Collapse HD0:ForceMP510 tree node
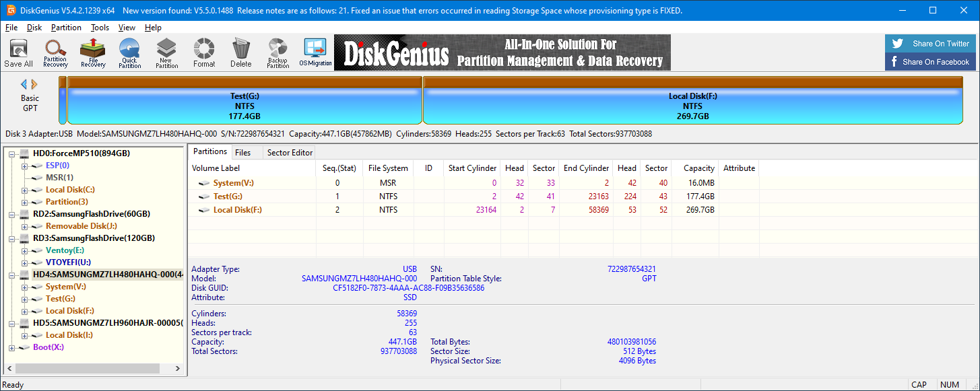 click(12, 153)
